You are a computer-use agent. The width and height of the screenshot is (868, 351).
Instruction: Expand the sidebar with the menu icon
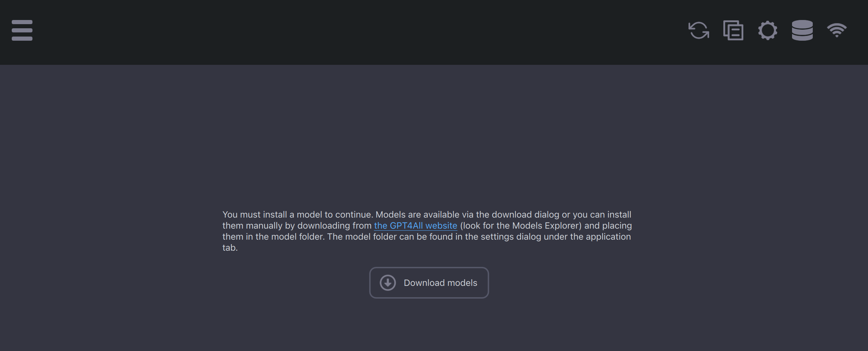tap(21, 30)
